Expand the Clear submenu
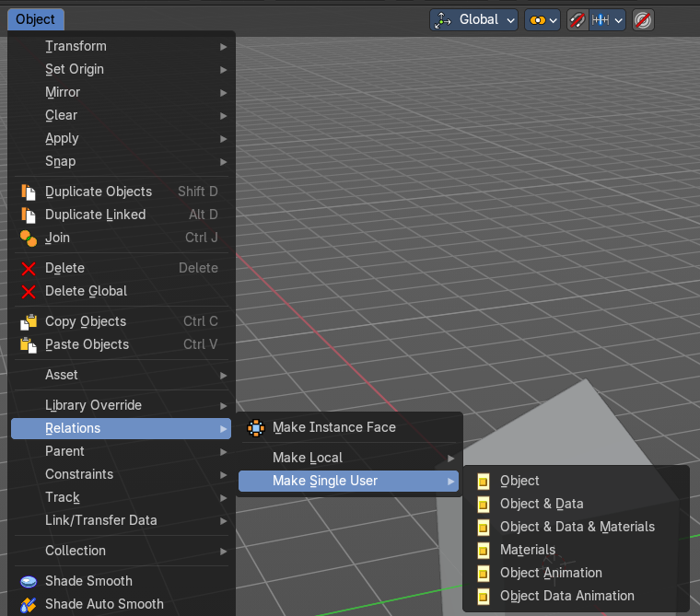The width and height of the screenshot is (700, 616). [x=121, y=115]
